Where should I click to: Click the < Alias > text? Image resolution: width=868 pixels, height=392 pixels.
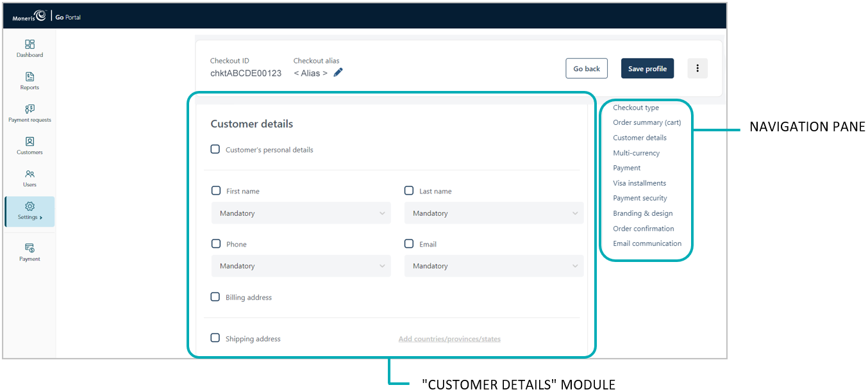(310, 73)
